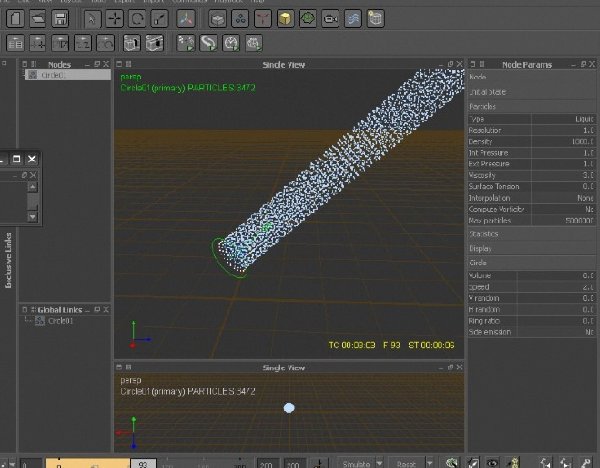Click the last icon in second toolbar row
Screen dimensions: 600x468
(x=253, y=43)
